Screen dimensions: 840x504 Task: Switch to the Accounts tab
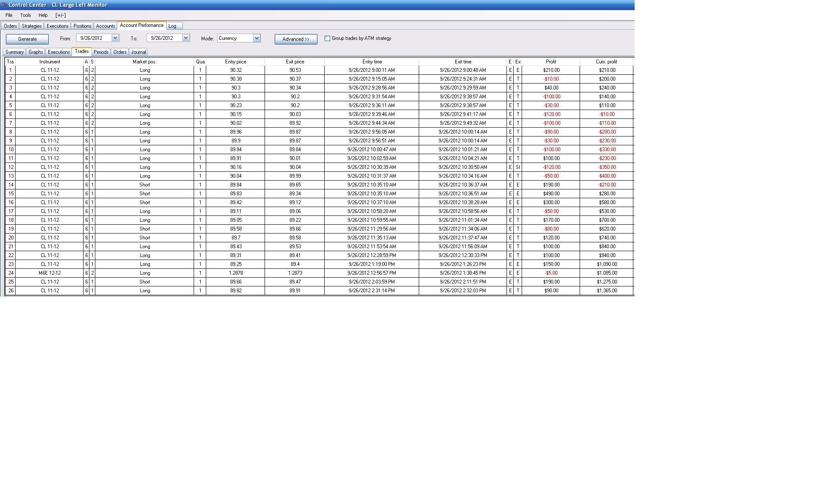coord(105,26)
